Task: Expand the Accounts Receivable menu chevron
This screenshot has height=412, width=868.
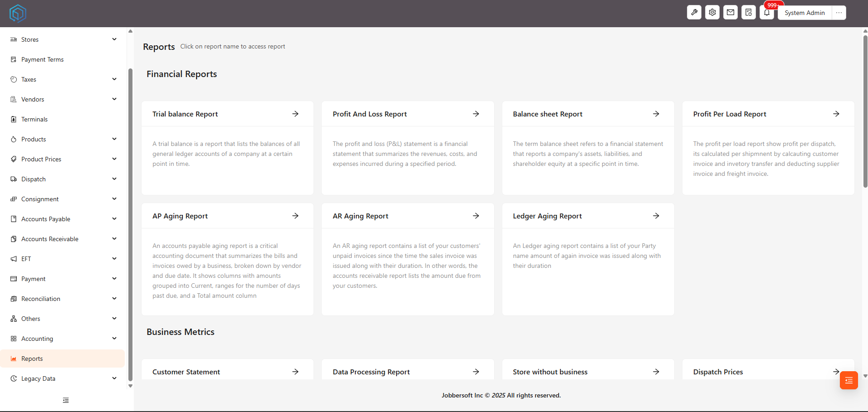Action: (114, 239)
